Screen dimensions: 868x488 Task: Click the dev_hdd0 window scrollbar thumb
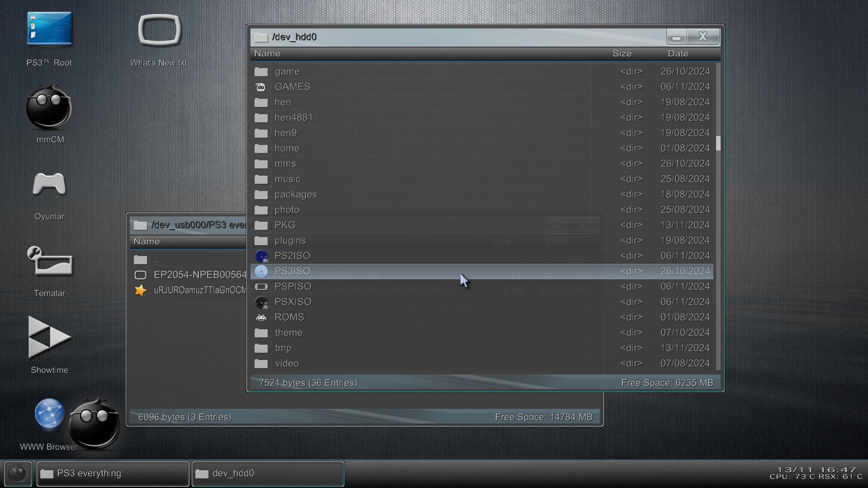718,144
